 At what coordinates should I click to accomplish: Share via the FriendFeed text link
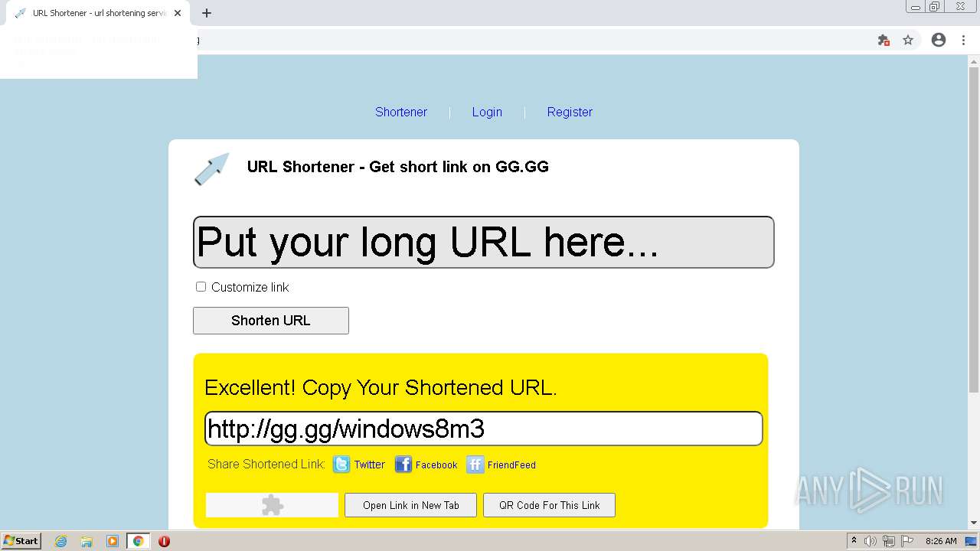511,465
